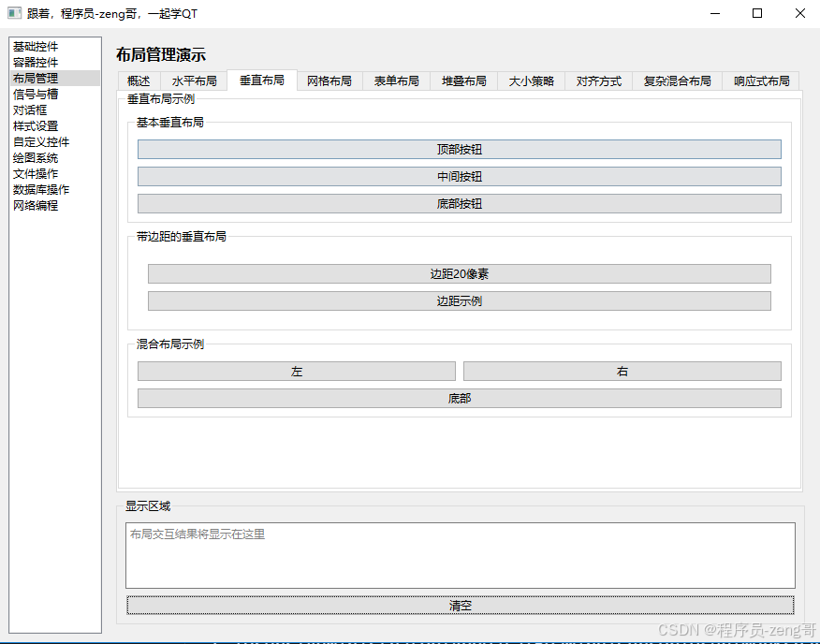Select the 响应式布局 tab
The image size is (820, 644).
click(760, 80)
